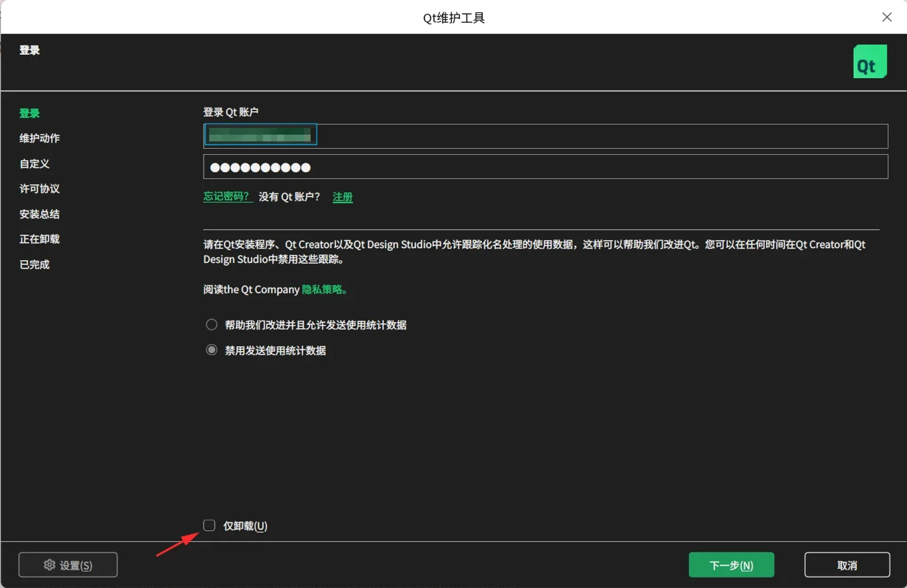Open the 隐私策略 link
This screenshot has height=588, width=907.
pos(323,289)
